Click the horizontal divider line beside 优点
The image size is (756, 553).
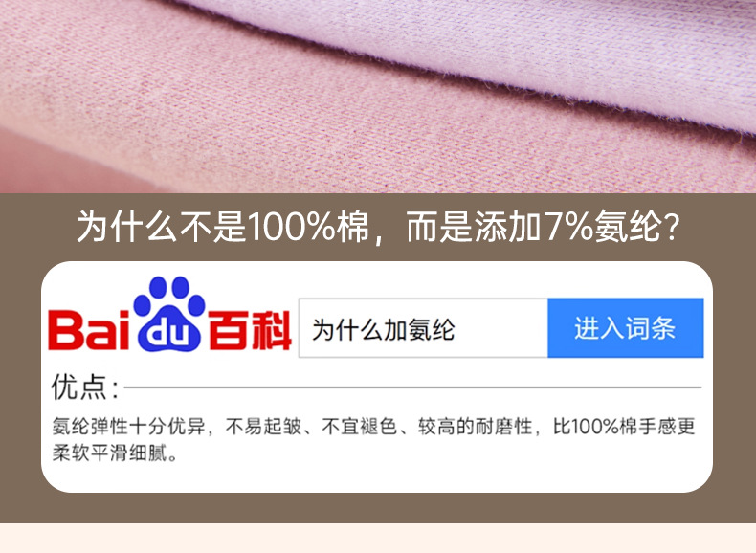click(412, 387)
